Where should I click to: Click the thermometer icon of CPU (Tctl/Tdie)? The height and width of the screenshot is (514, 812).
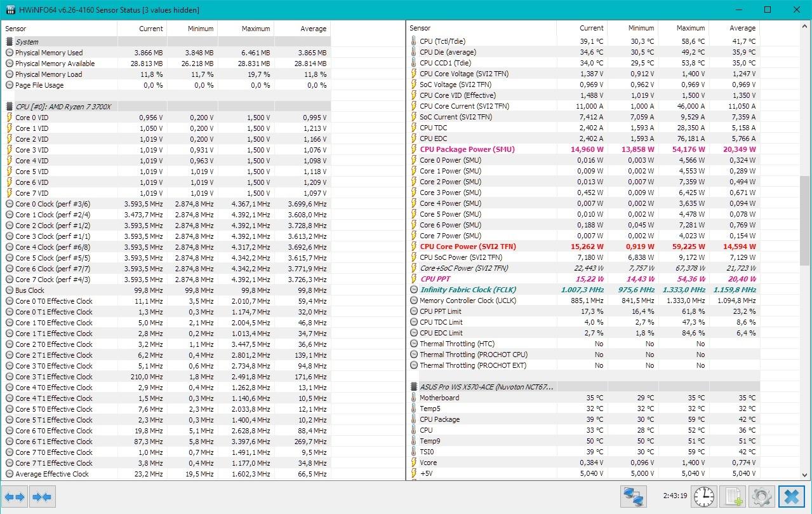[x=414, y=41]
